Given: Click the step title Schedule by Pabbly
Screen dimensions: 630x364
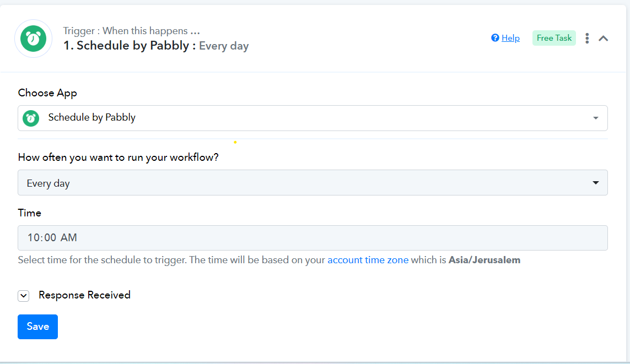Looking at the screenshot, I should pyautogui.click(x=133, y=46).
